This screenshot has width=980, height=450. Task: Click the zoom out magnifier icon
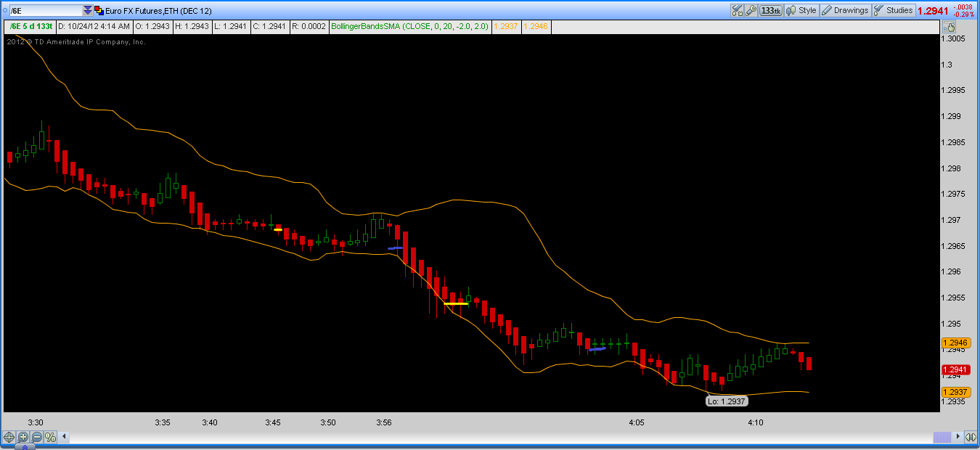pyautogui.click(x=36, y=437)
